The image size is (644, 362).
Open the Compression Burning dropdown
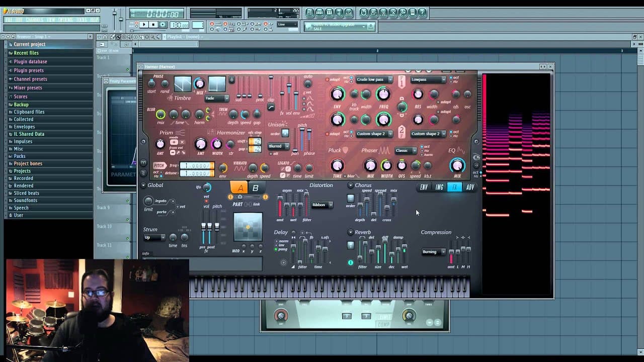[x=433, y=252]
